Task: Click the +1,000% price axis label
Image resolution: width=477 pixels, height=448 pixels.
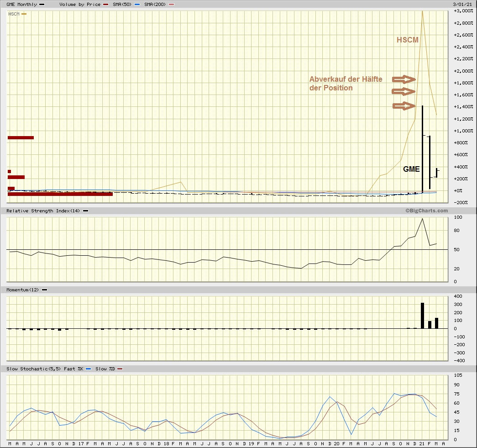Action: [463, 131]
